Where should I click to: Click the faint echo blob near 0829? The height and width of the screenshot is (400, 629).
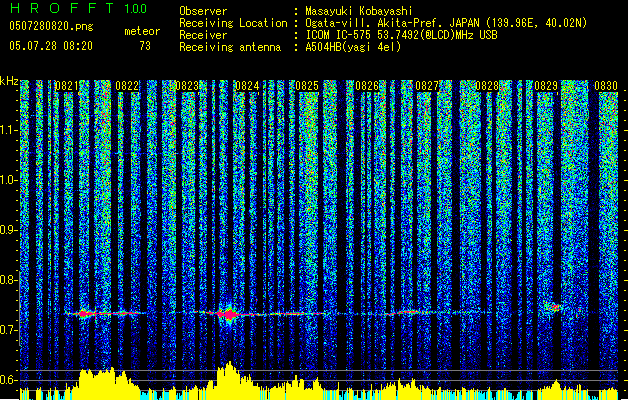click(x=554, y=307)
